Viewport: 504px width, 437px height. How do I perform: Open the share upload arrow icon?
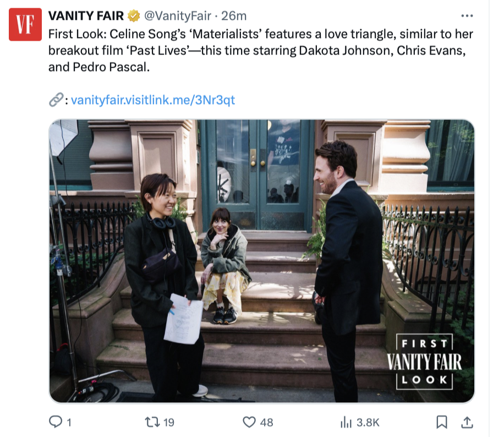[x=467, y=422]
